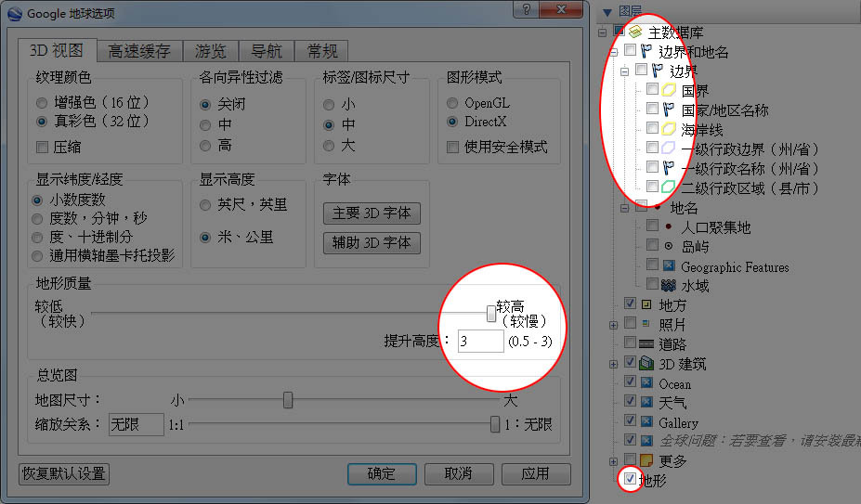
Task: Click the 一级行政边界 purple outline icon
Action: pyautogui.click(x=668, y=149)
